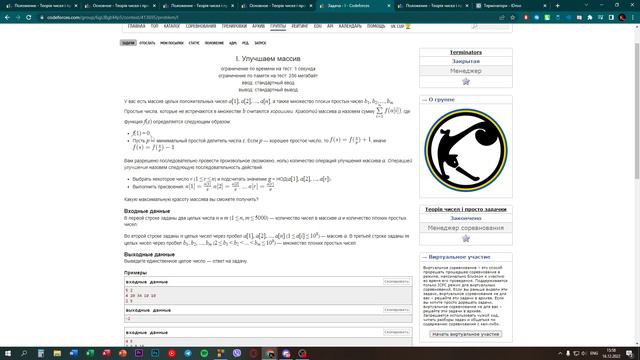The height and width of the screenshot is (360, 640).
Task: Open the КАЛЕНДАРЬ menu item
Action: (350, 26)
